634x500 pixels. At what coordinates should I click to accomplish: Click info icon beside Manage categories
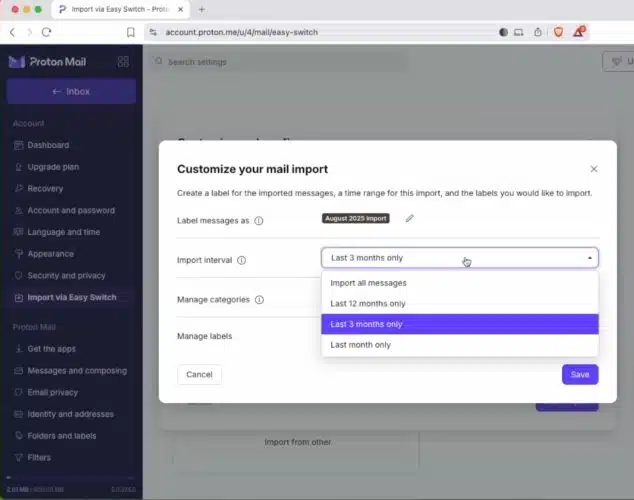click(x=259, y=299)
